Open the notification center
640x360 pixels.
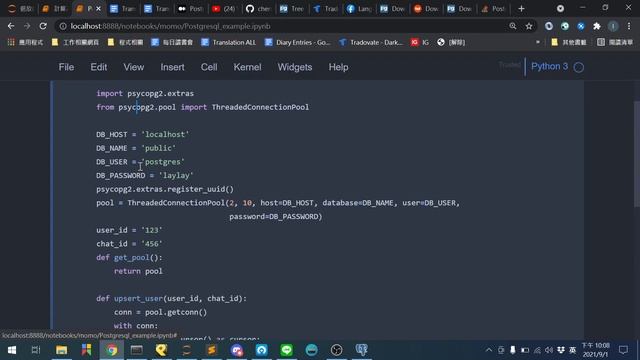click(623, 350)
